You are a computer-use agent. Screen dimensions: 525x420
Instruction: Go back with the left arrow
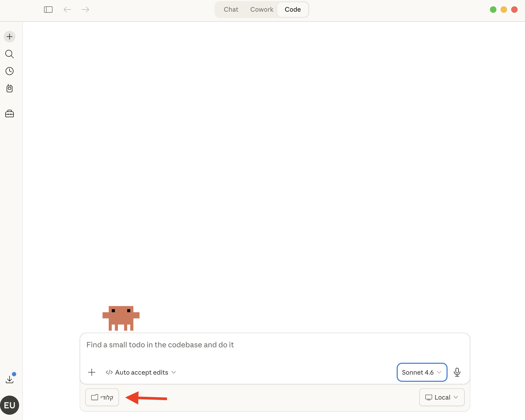click(x=67, y=10)
